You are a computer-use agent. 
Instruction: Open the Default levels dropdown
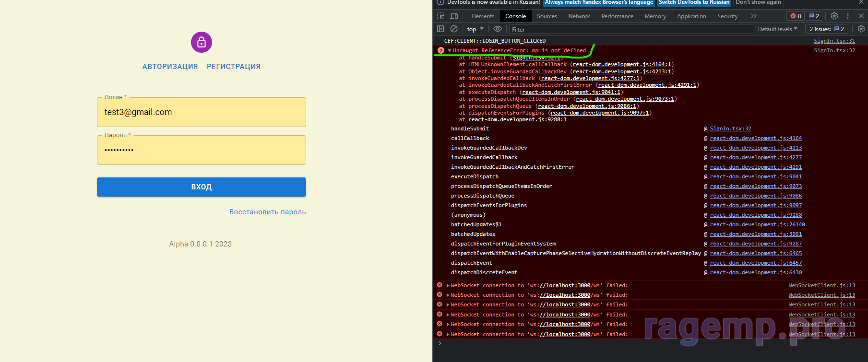(777, 29)
